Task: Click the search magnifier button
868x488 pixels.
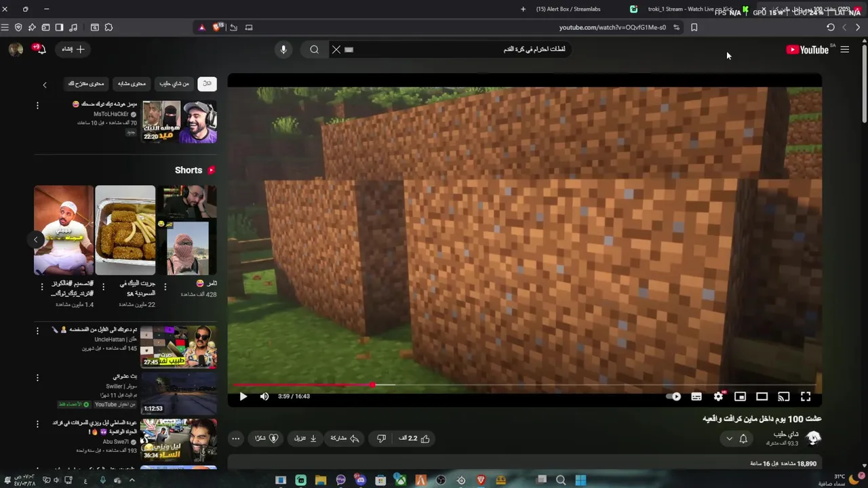Action: click(x=314, y=49)
